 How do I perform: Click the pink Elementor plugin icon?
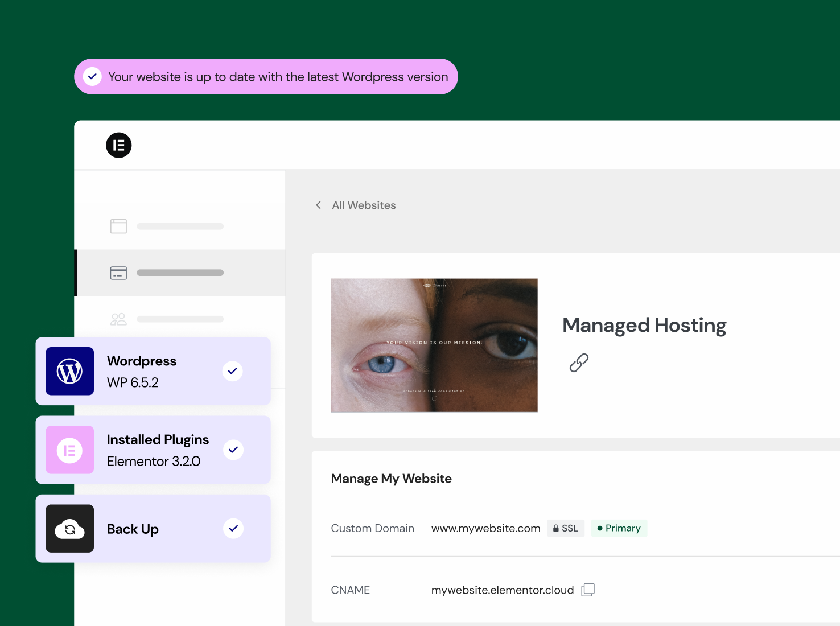[x=69, y=450]
